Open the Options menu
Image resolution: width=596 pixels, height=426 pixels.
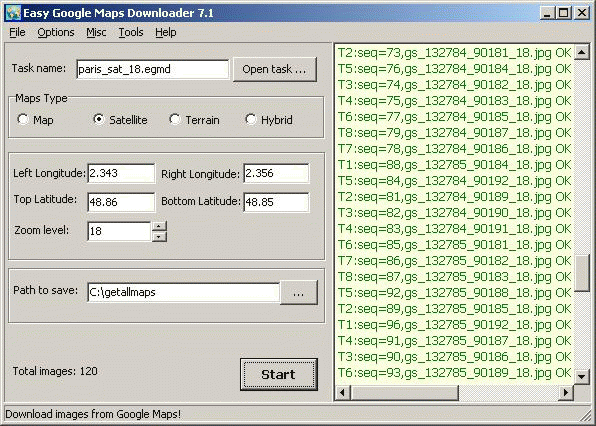[56, 32]
